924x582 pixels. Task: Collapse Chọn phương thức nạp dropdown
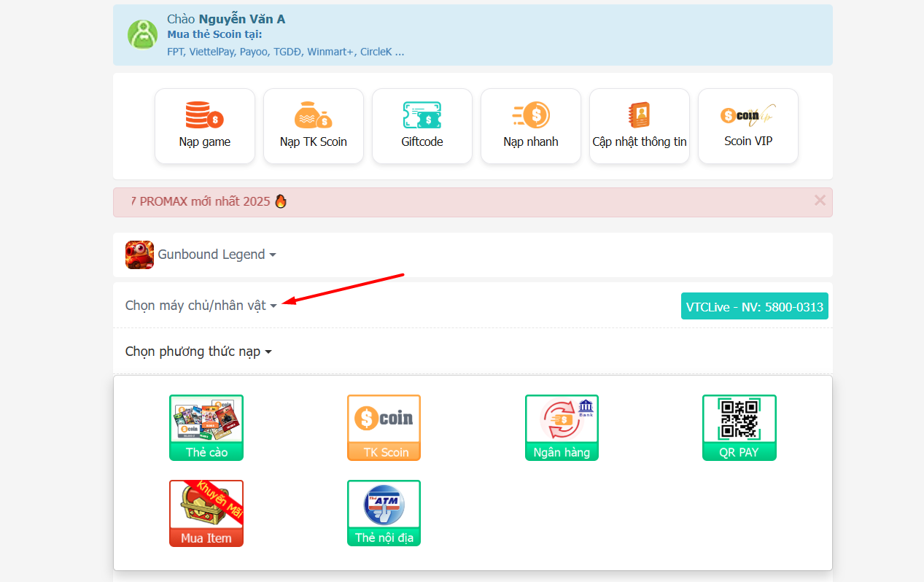(x=198, y=352)
